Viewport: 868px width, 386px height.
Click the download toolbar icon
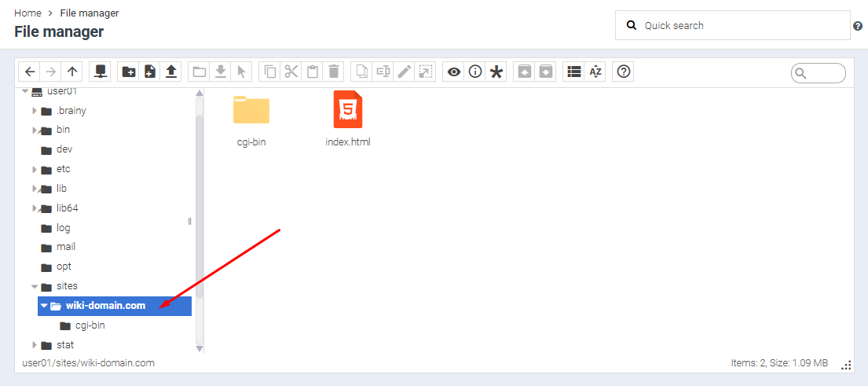click(220, 72)
